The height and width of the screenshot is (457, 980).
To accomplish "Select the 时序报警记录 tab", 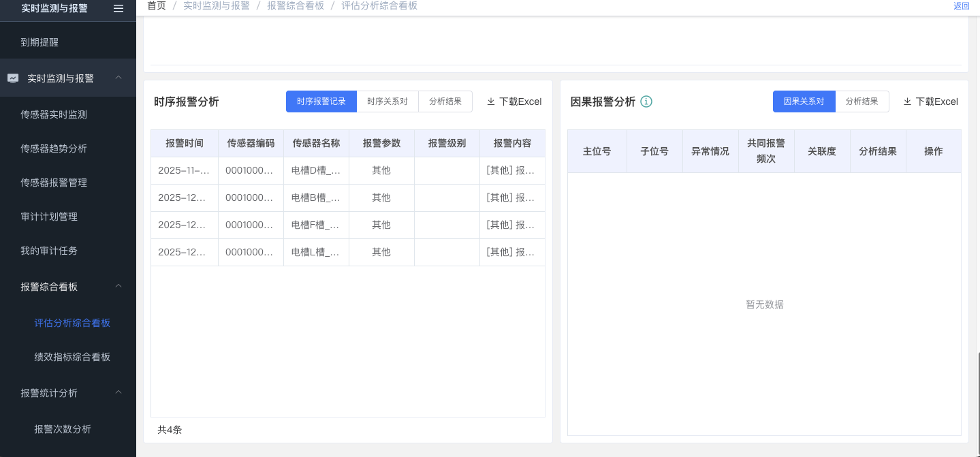I will point(321,101).
